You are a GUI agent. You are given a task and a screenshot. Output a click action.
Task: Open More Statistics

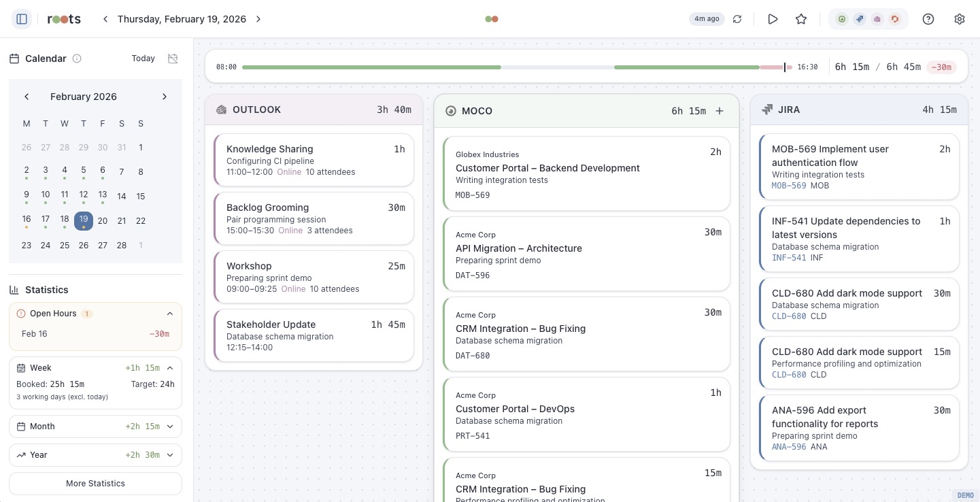[95, 483]
